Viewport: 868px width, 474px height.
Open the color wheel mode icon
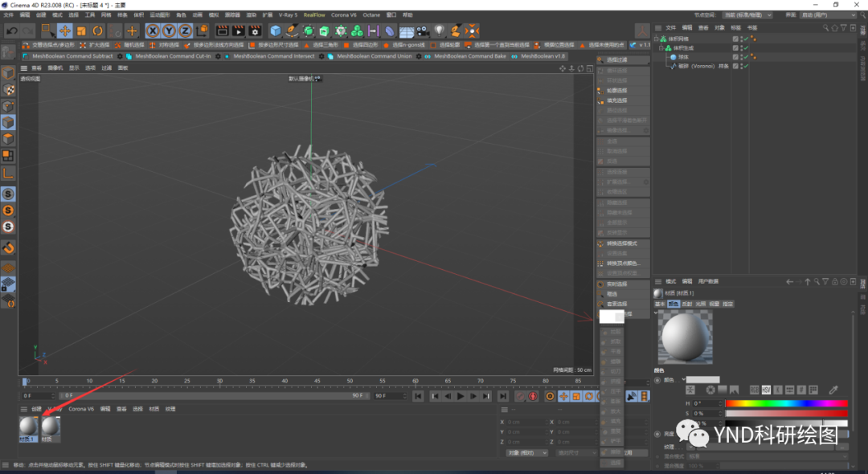[710, 390]
